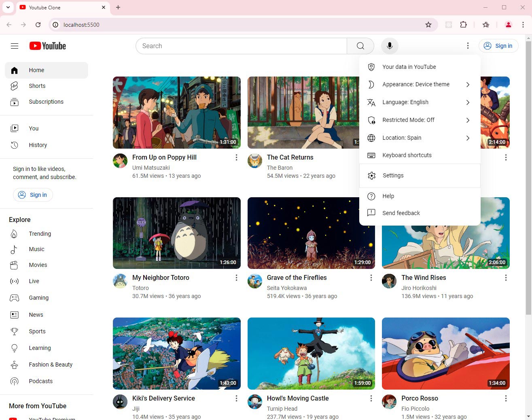Expand Restricted Mode: Off submenu
532x420 pixels.
pos(420,120)
